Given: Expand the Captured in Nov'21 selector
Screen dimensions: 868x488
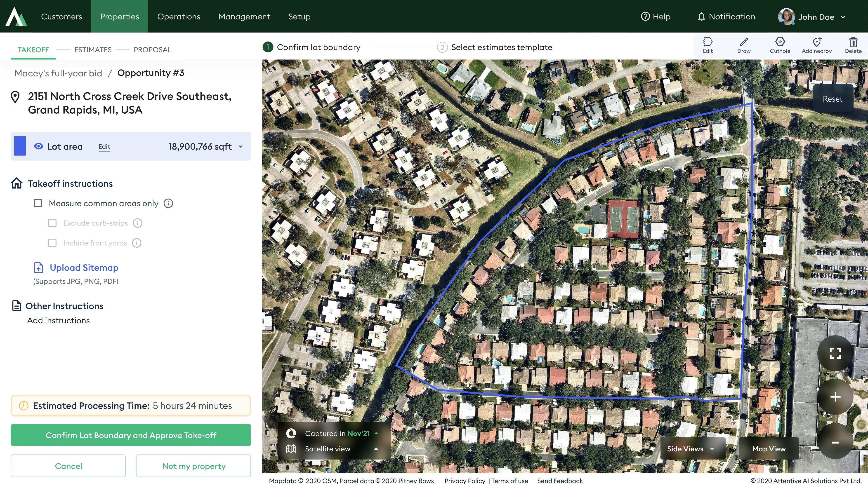Looking at the screenshot, I should [x=376, y=434].
